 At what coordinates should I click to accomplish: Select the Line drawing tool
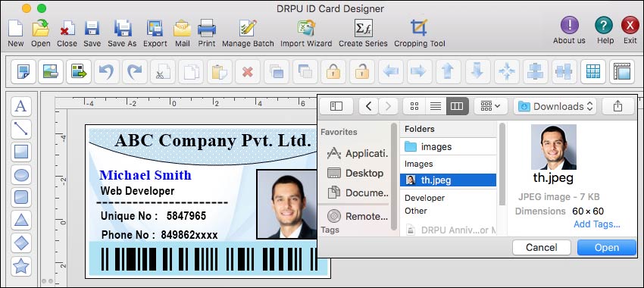click(x=21, y=129)
